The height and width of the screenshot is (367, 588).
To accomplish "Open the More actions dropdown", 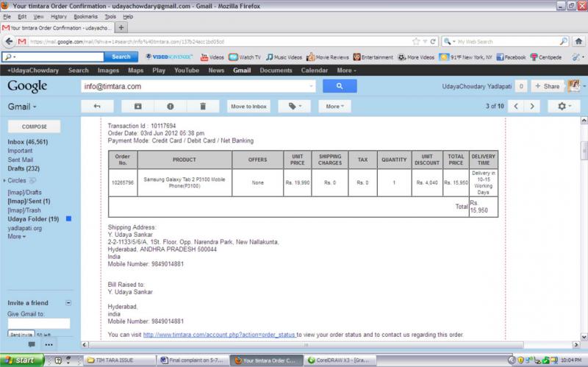I will pos(334,106).
